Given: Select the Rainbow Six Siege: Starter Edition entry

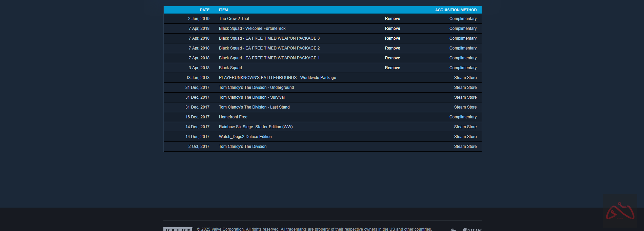Looking at the screenshot, I should (x=256, y=127).
